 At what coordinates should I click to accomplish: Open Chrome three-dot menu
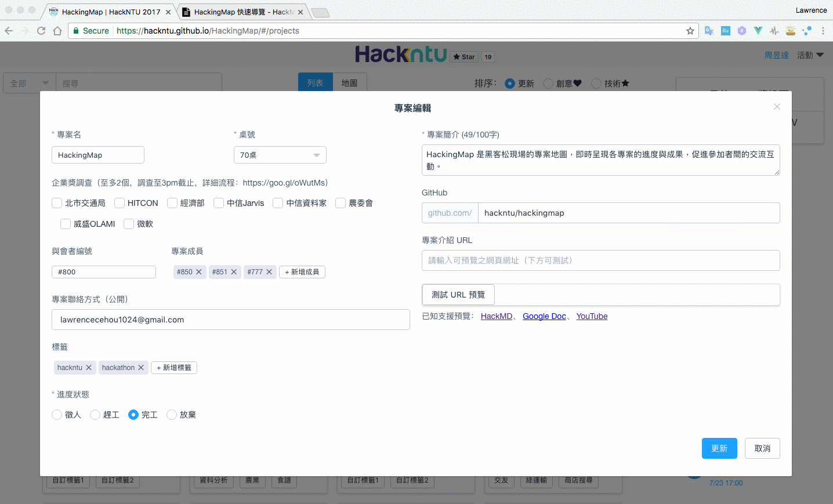823,31
